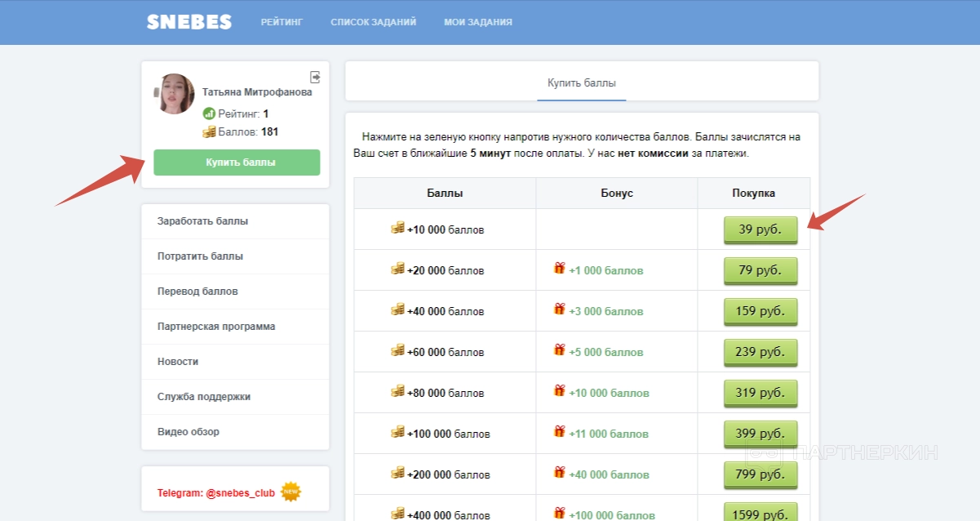Click gift icon beside +5 000 баллов bonus
This screenshot has height=521, width=980.
tap(560, 350)
